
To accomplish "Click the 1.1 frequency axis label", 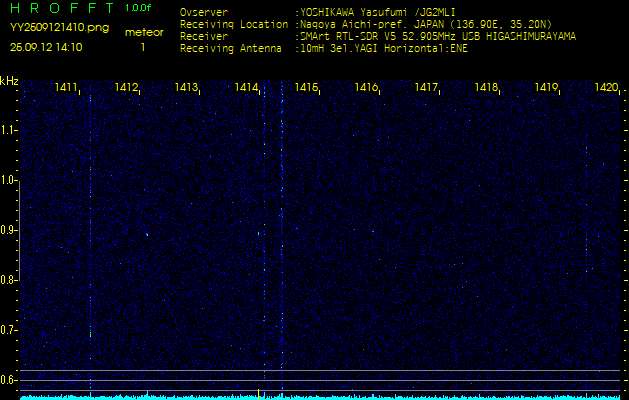I will (x=9, y=130).
